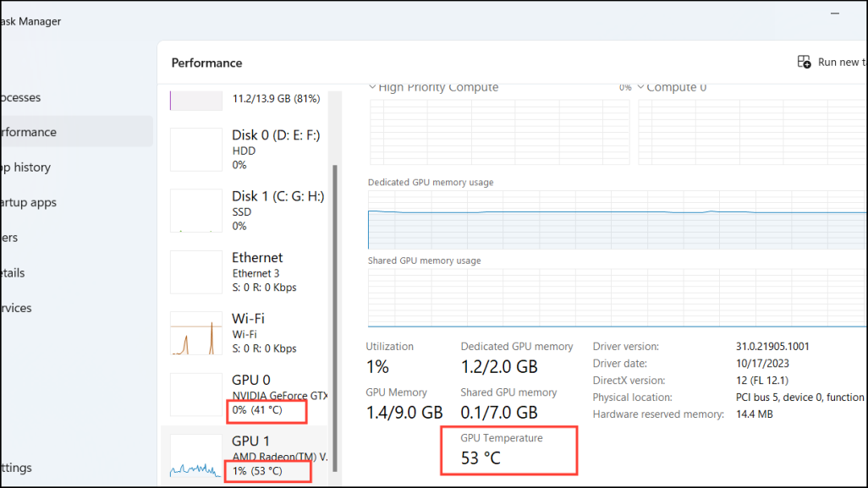Select the Ethernet 3 thumbnail
This screenshot has height=488, width=868.
point(195,271)
